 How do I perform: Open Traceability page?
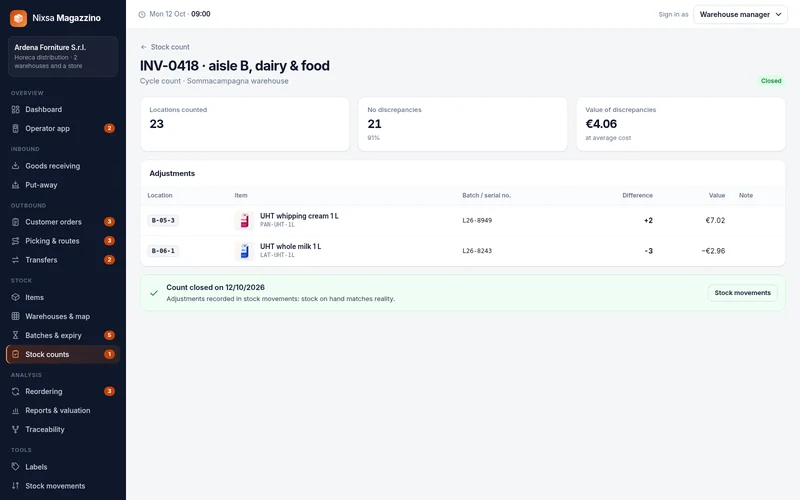point(63,430)
